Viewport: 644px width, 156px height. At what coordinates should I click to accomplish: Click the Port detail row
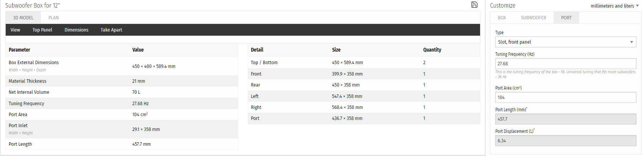pos(364,118)
